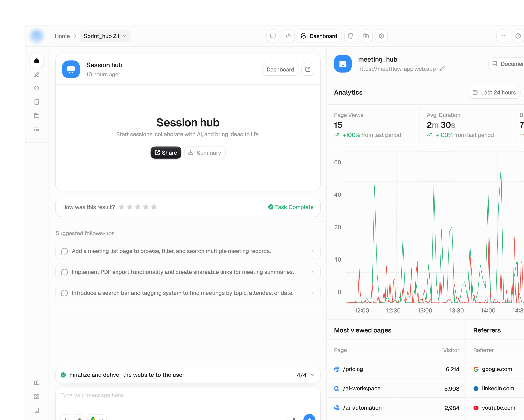Image resolution: width=524 pixels, height=420 pixels.
Task: Open the open-book docs icon in sidebar
Action: click(37, 383)
